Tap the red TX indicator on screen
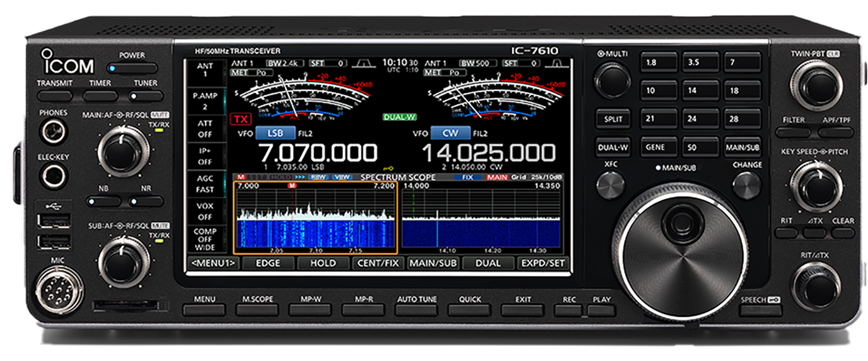Image resolution: width=868 pixels, height=361 pixels. (x=240, y=119)
